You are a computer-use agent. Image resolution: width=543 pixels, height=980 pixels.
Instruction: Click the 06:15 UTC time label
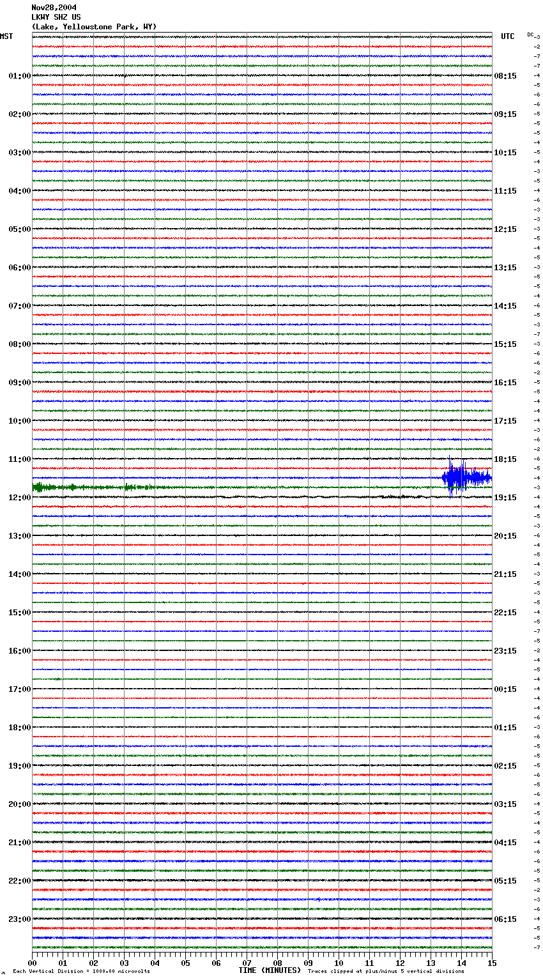coord(505,919)
